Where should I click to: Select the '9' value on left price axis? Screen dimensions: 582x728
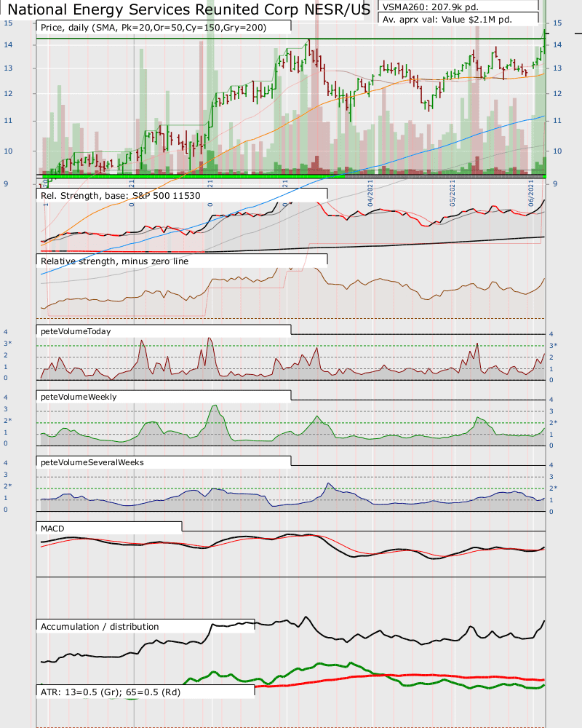6,184
